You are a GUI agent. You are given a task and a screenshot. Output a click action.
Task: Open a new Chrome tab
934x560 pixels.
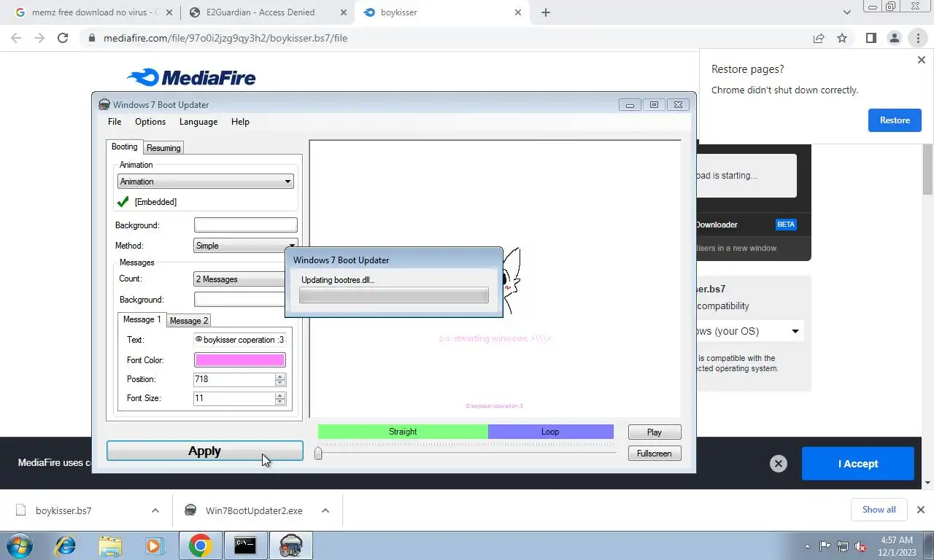click(546, 12)
